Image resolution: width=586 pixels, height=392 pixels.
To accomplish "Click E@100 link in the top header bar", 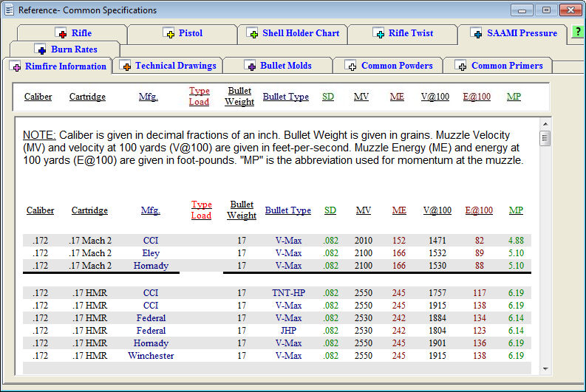I will pyautogui.click(x=477, y=97).
